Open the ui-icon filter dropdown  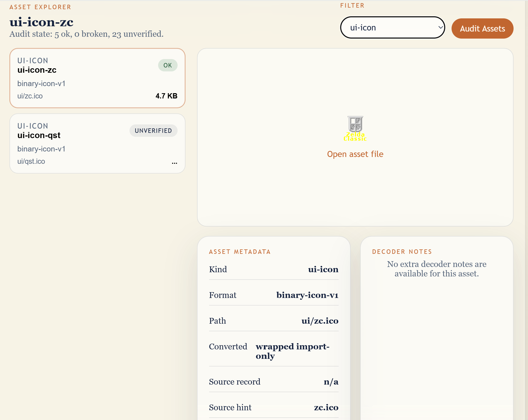pos(392,28)
